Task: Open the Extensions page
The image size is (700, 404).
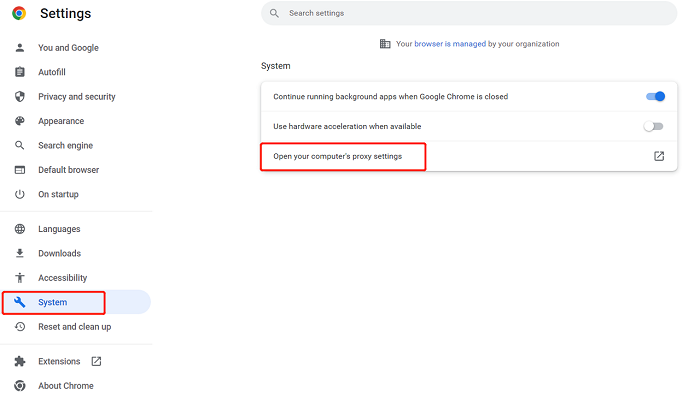Action: pyautogui.click(x=59, y=361)
